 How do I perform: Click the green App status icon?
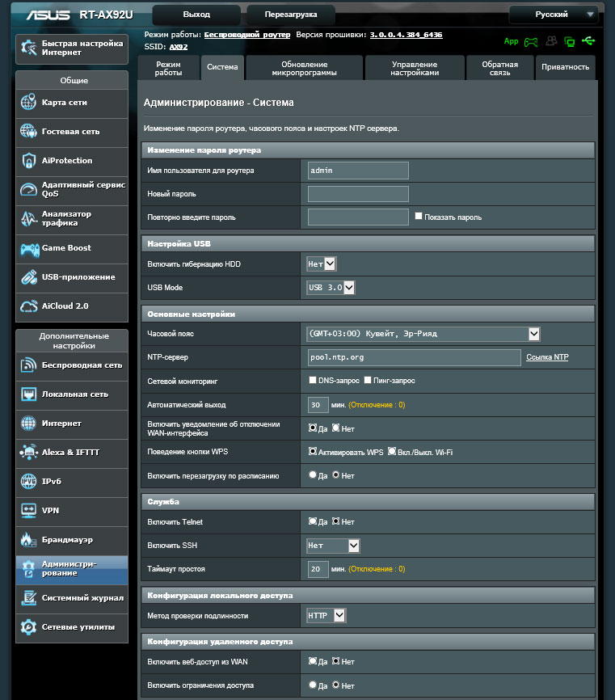(x=511, y=41)
